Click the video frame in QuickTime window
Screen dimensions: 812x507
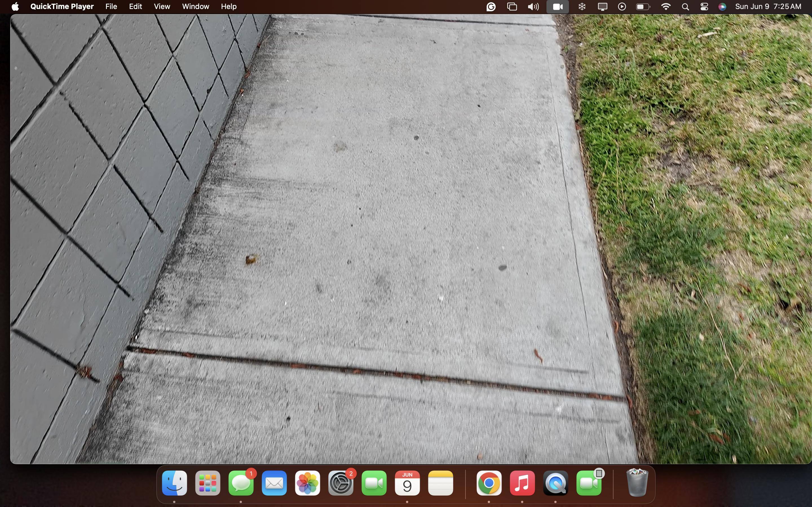(x=403, y=235)
